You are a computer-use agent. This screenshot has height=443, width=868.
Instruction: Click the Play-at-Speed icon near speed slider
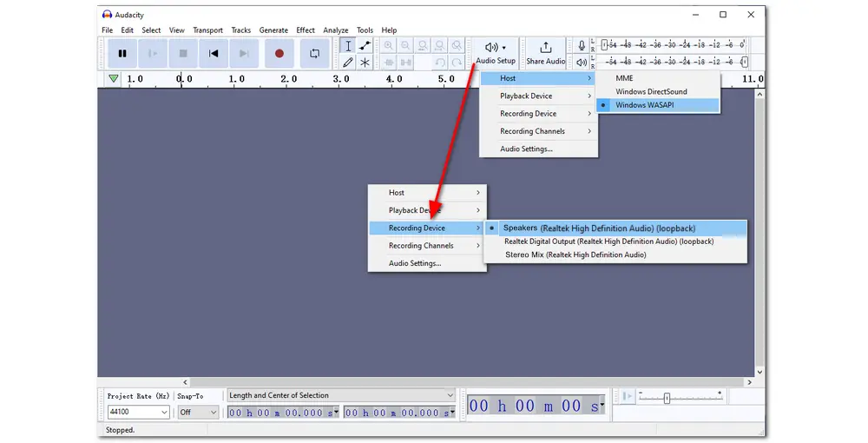(628, 396)
